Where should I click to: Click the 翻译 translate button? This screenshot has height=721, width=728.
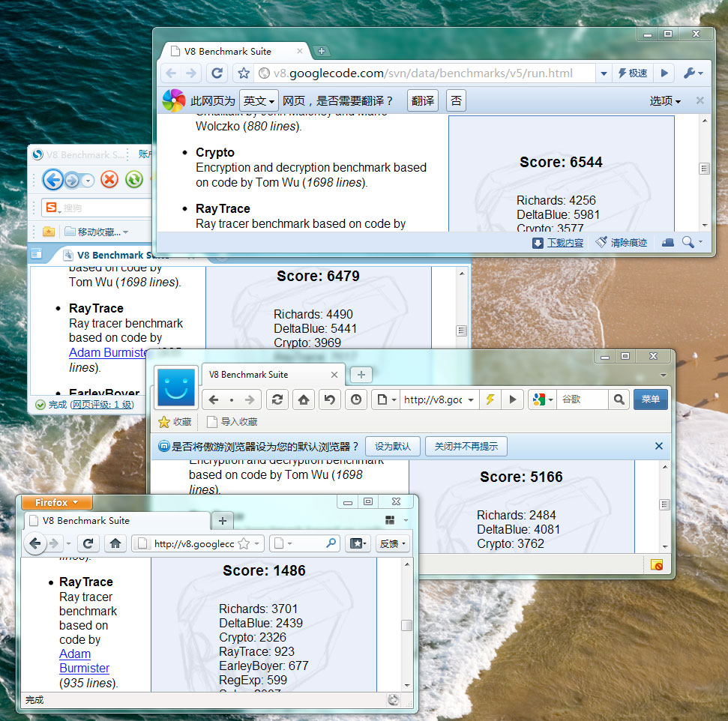click(x=423, y=100)
